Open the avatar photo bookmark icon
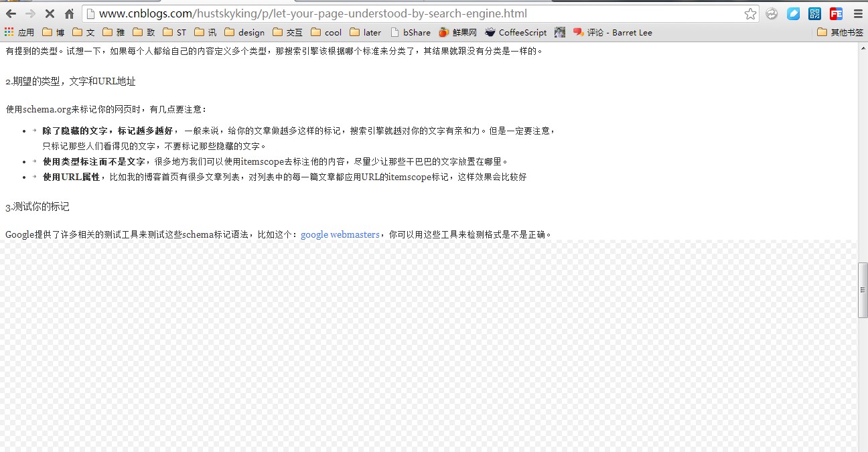Image resolution: width=868 pixels, height=452 pixels. (x=560, y=32)
